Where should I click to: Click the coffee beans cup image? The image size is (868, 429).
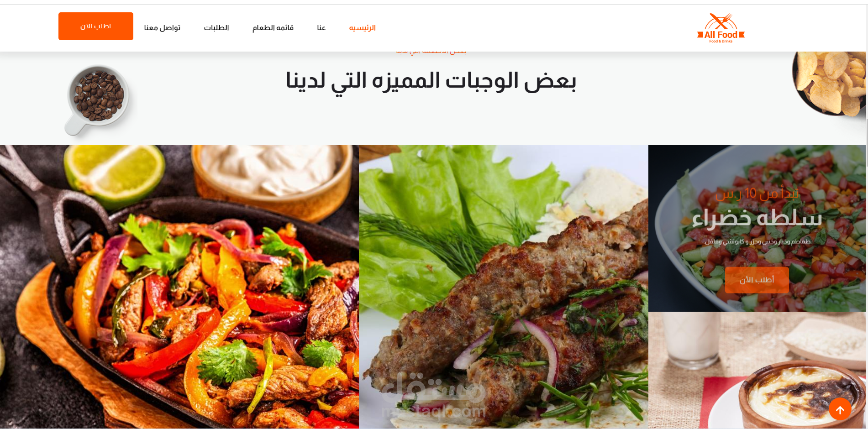97,100
